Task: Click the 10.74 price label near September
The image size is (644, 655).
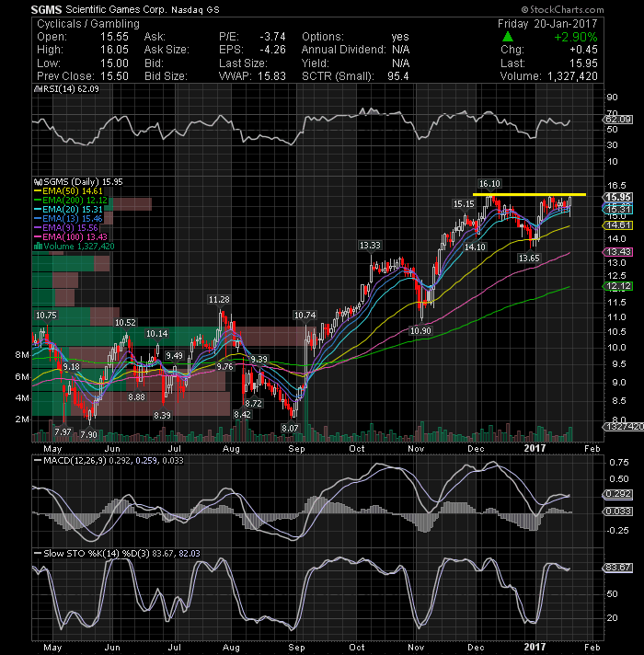Action: point(305,315)
